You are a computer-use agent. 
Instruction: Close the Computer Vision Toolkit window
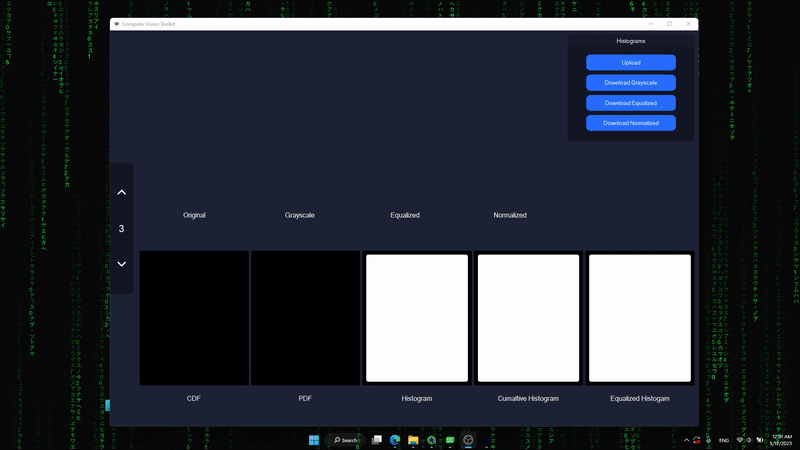click(689, 24)
